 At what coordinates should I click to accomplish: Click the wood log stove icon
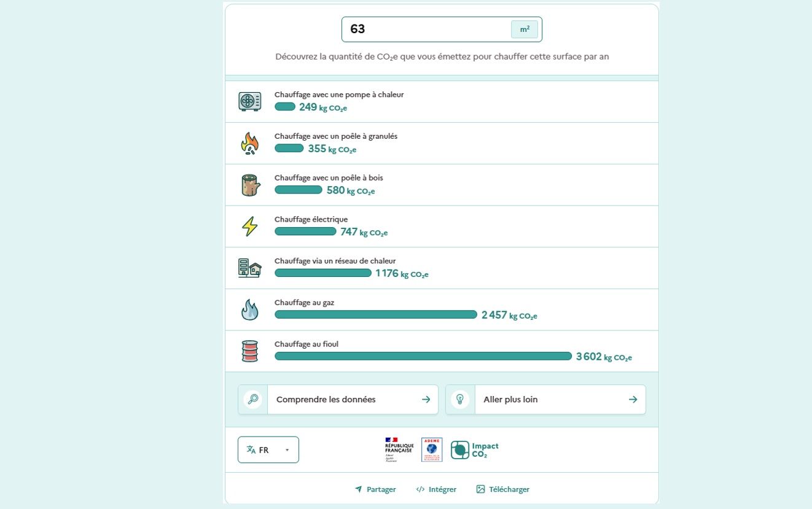point(249,185)
